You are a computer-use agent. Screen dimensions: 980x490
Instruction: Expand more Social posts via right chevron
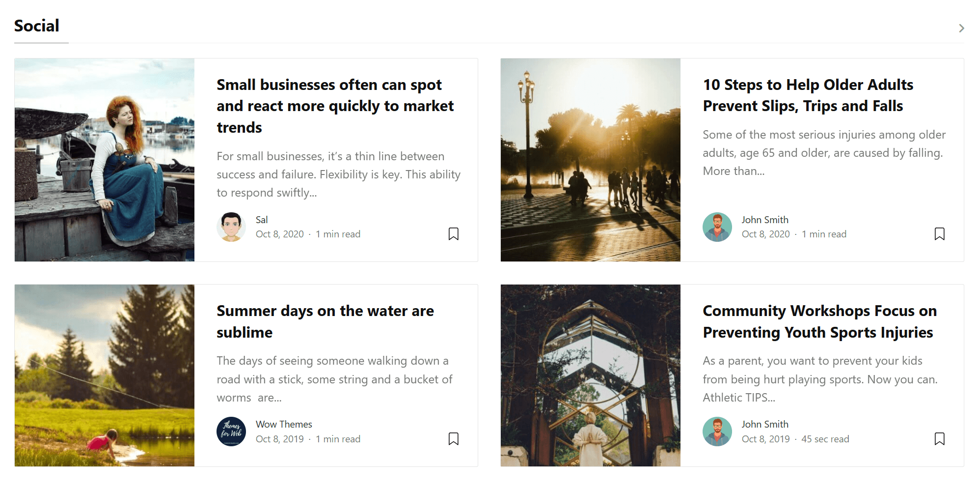click(962, 28)
